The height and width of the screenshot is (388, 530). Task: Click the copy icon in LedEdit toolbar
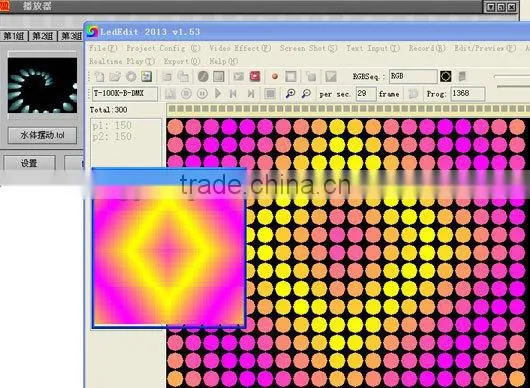[x=166, y=77]
